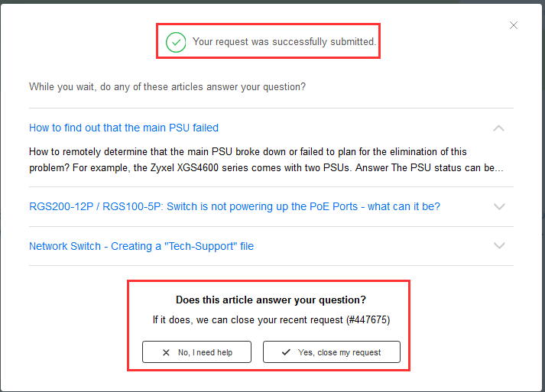545x392 pixels.
Task: Expand the Network Switch Tech-Support article chevron
Action: click(499, 246)
